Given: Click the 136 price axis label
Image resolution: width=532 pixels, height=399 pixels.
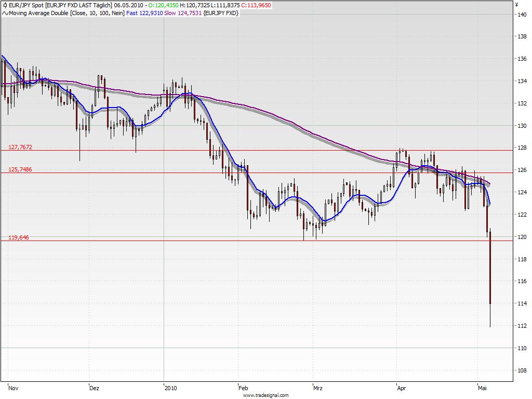Looking at the screenshot, I should coord(522,59).
